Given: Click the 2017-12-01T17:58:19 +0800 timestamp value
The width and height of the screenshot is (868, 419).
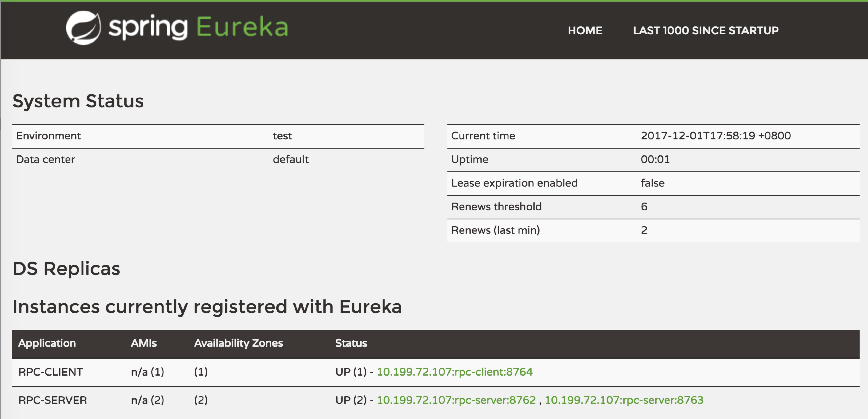Looking at the screenshot, I should click(716, 136).
